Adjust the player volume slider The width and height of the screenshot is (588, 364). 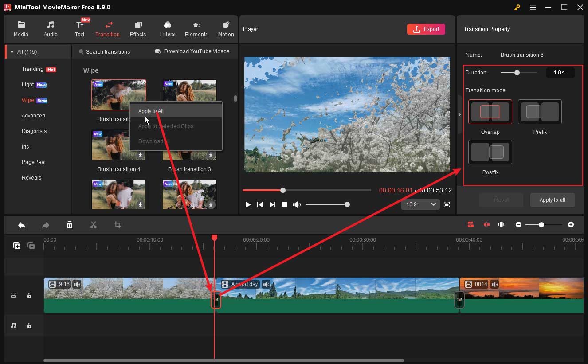327,204
